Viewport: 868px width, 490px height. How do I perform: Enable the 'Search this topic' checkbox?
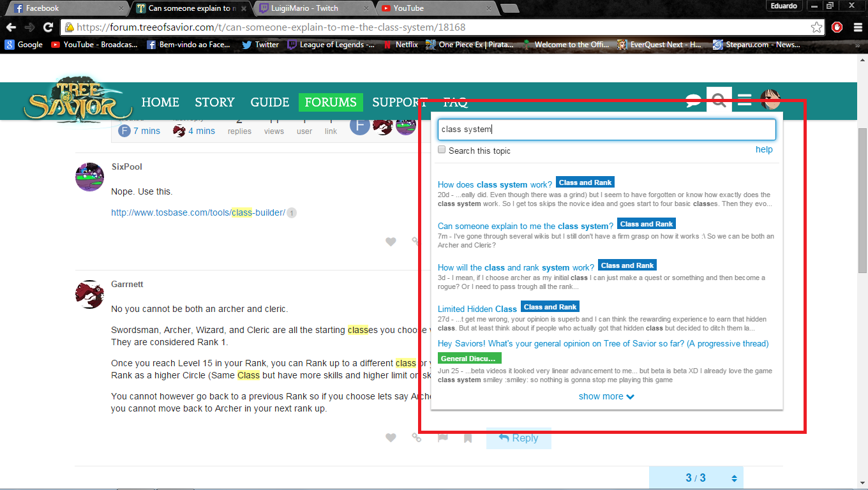pyautogui.click(x=442, y=150)
